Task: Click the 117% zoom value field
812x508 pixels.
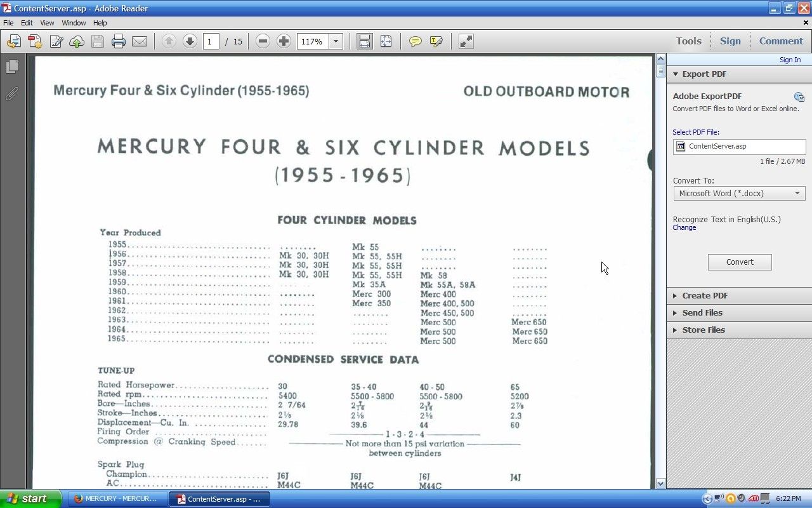Action: pos(313,41)
